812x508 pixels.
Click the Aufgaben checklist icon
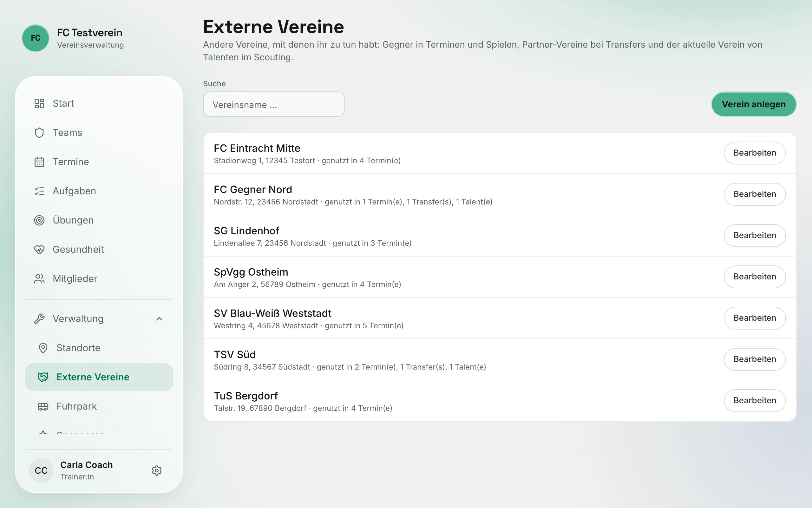point(39,191)
